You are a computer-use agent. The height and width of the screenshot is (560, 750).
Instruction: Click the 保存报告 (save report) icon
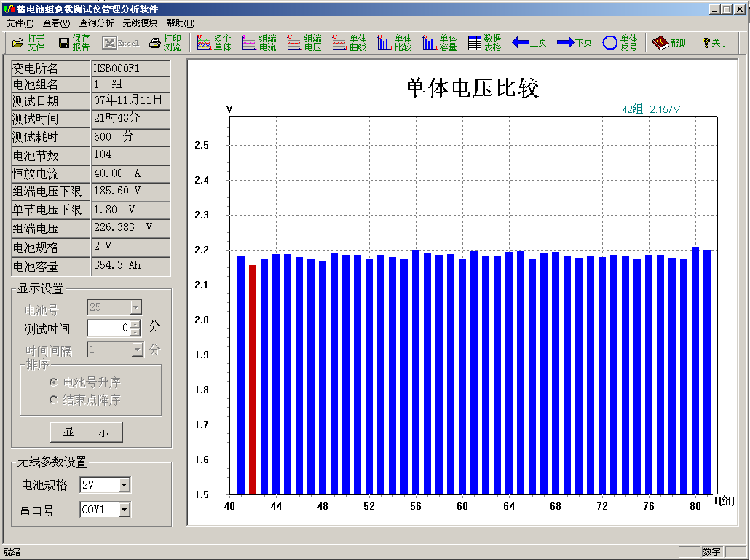[x=74, y=43]
